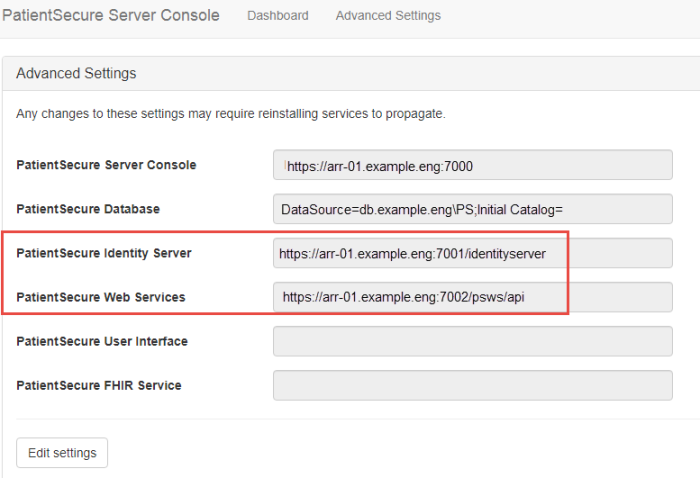700x478 pixels.
Task: Click the Edit settings button
Action: (x=62, y=453)
